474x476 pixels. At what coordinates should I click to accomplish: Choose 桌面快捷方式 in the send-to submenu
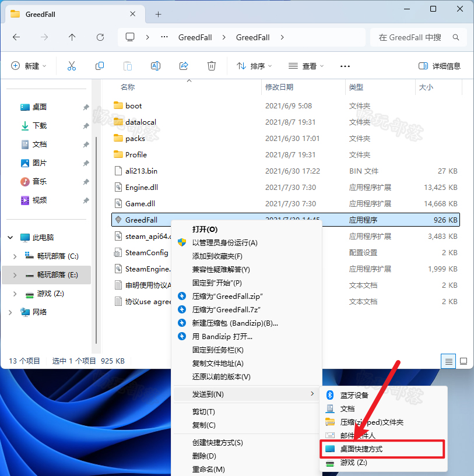pyautogui.click(x=382, y=449)
